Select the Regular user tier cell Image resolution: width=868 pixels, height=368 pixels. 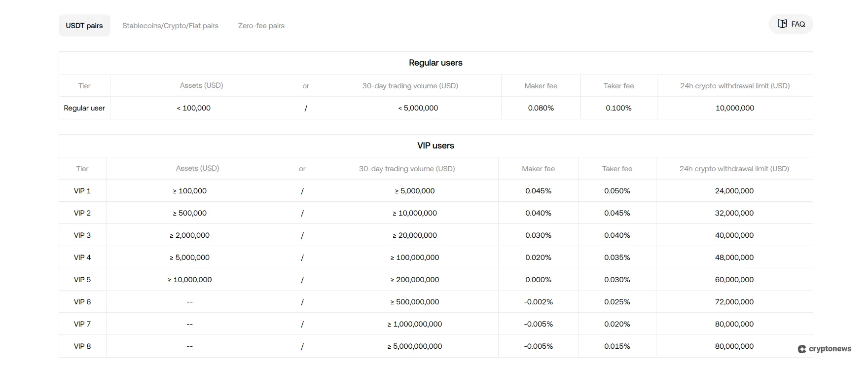click(84, 108)
